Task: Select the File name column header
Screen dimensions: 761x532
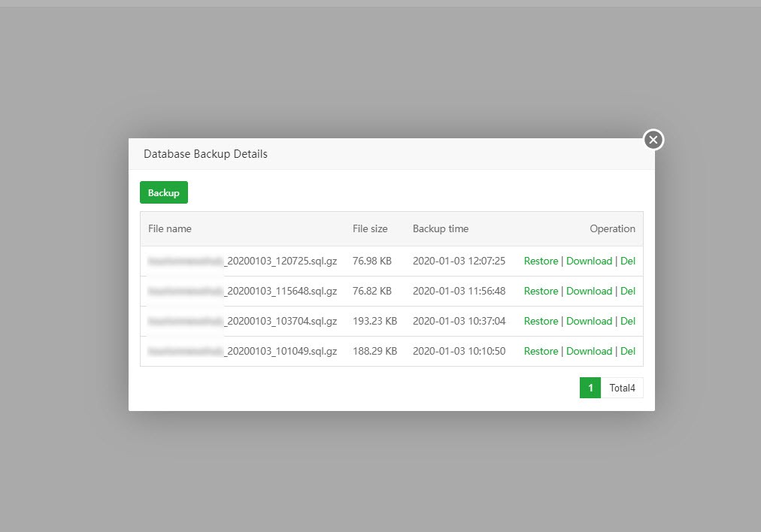Action: coord(170,229)
